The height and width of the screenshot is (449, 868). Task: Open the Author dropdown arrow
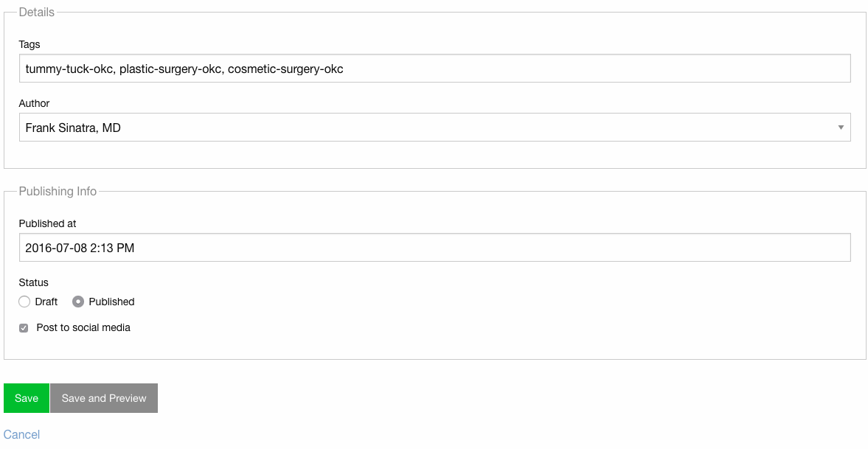[841, 128]
